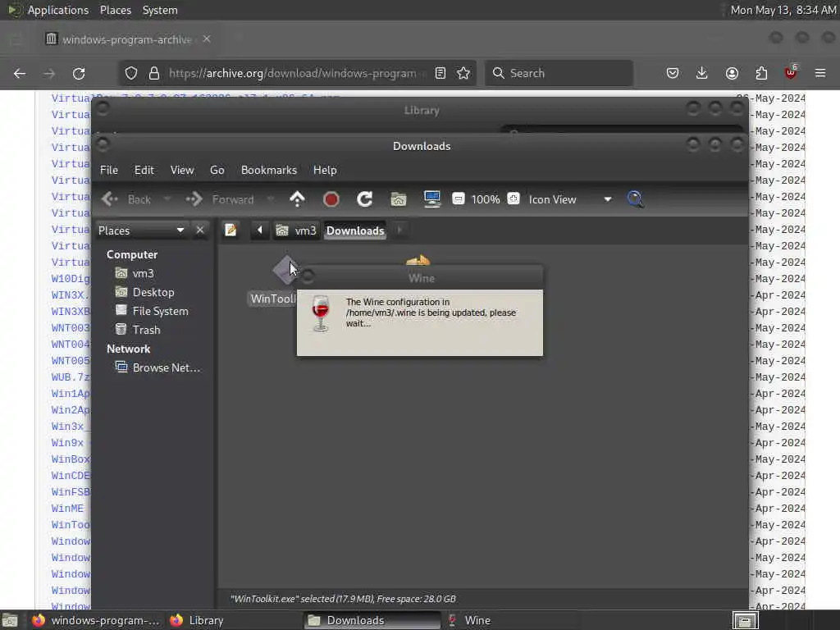Image resolution: width=840 pixels, height=630 pixels.
Task: Zoom in the file manager view
Action: pyautogui.click(x=514, y=199)
